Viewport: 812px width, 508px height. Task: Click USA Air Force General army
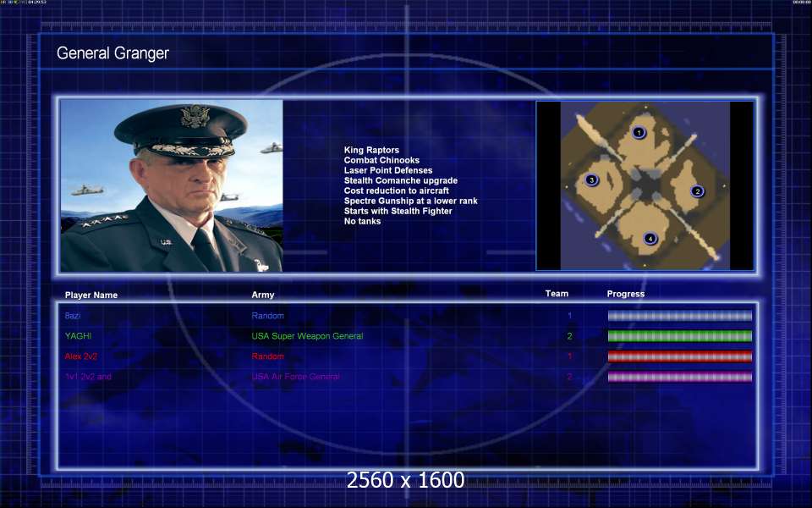(x=296, y=377)
